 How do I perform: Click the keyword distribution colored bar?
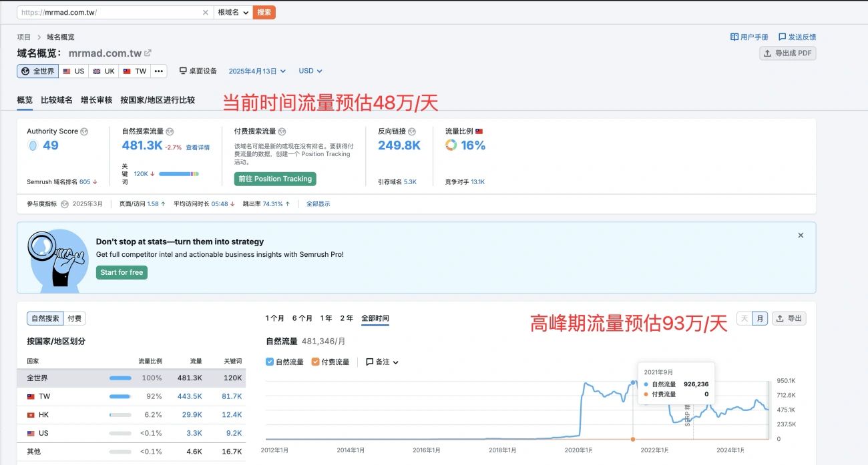point(179,174)
